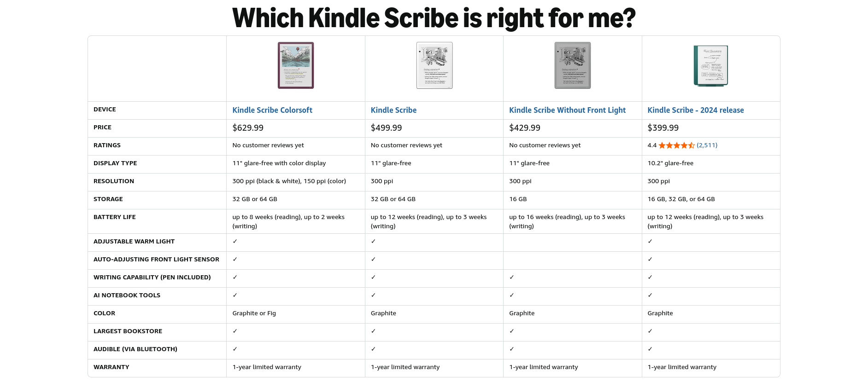
Task: Click the Kindle Scribe product image
Action: click(x=434, y=65)
